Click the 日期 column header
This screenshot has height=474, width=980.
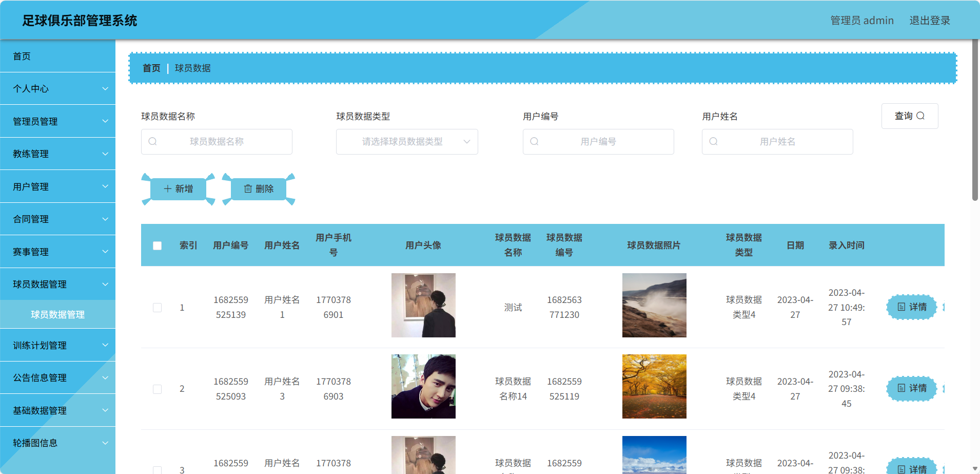point(795,245)
